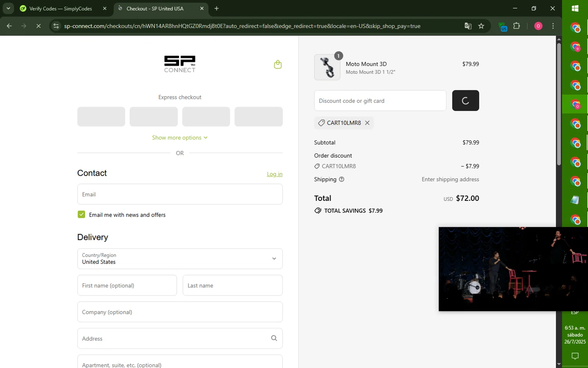Click the address search magnifier icon
This screenshot has height=368, width=588.
point(274,338)
